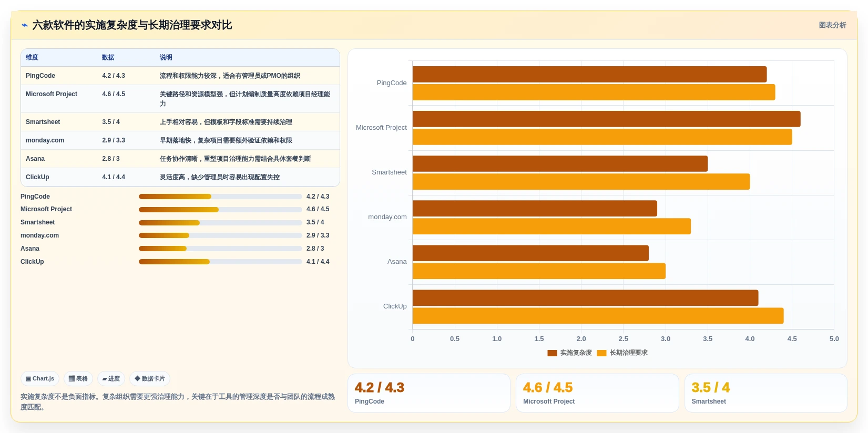Click the 数据 column header
The height and width of the screenshot is (433, 868).
(x=108, y=57)
